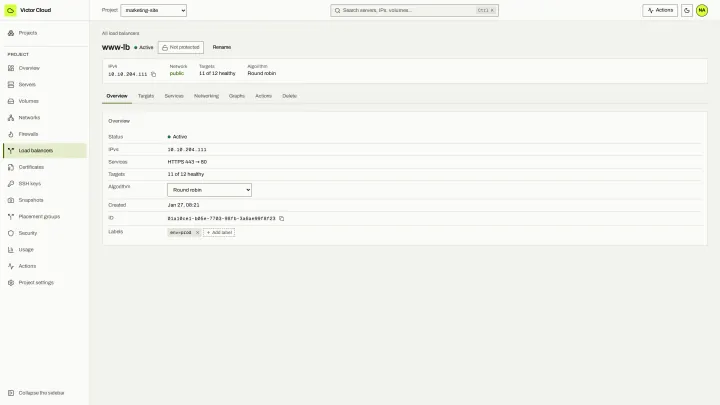Click the Created date Jan 27 value
This screenshot has width=720, height=405.
[184, 205]
